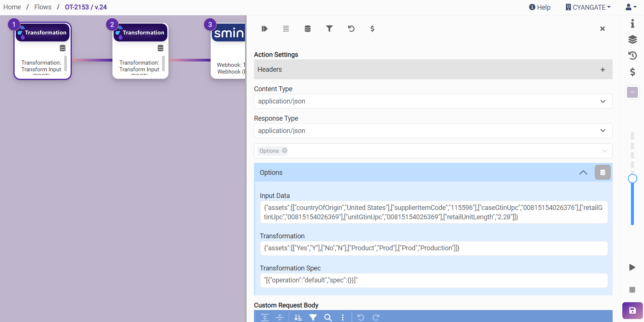Toggle the small purple dropdown in right sidebar
The image size is (644, 322).
point(632,92)
